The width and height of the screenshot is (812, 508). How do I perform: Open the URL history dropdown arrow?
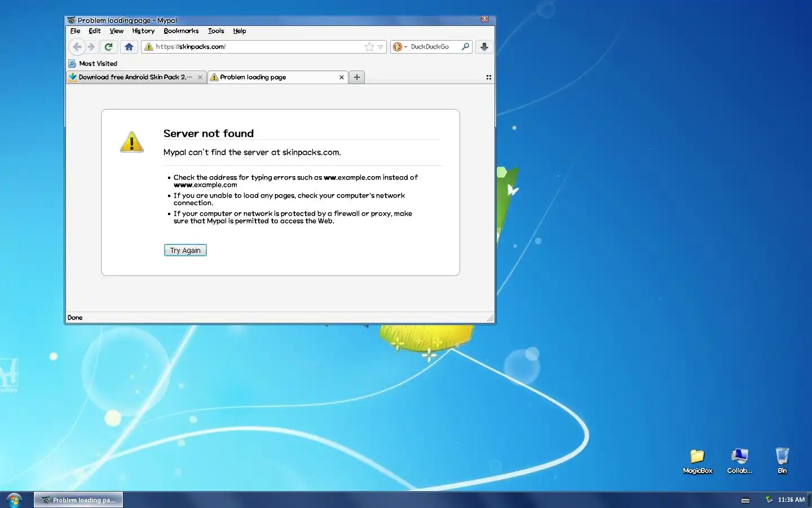[x=381, y=47]
